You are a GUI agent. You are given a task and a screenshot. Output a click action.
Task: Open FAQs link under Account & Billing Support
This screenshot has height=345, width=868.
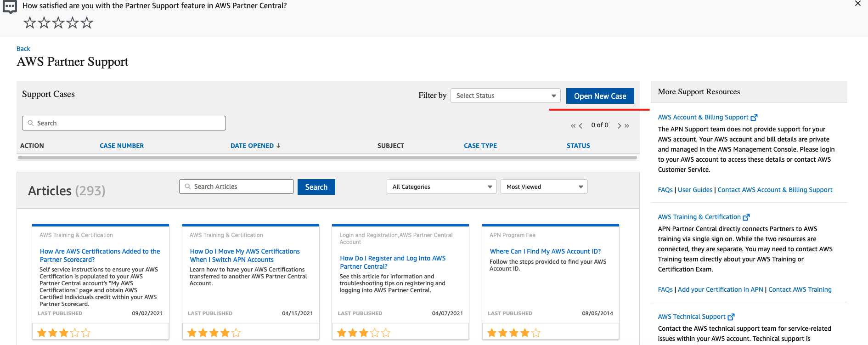click(665, 190)
